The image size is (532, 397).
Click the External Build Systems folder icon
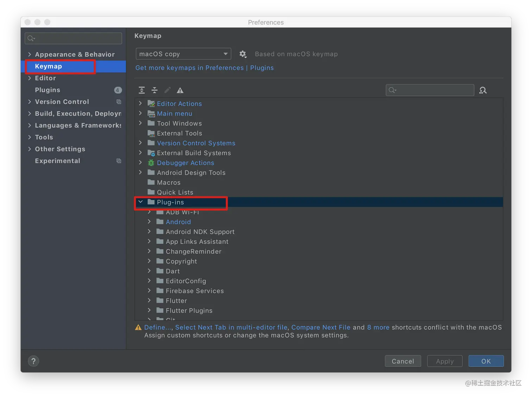[x=151, y=153]
